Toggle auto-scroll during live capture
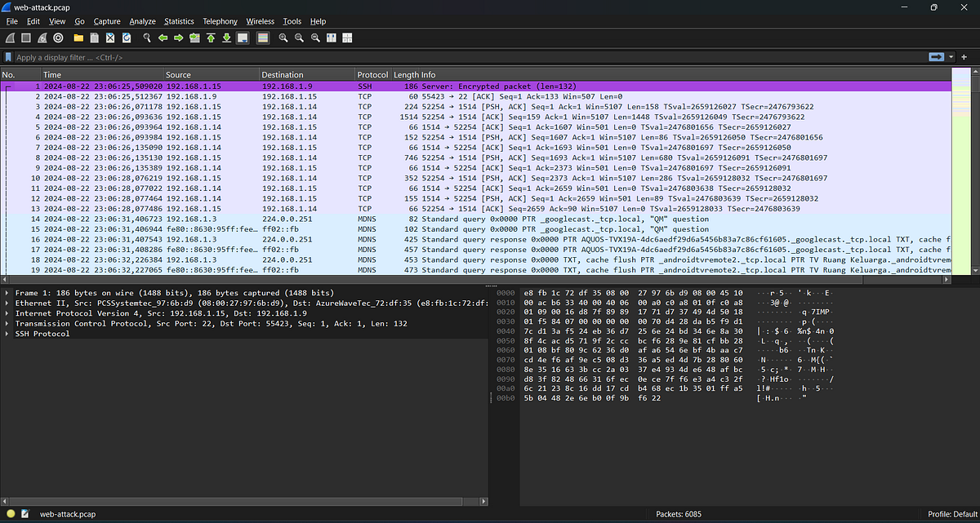 click(x=242, y=38)
